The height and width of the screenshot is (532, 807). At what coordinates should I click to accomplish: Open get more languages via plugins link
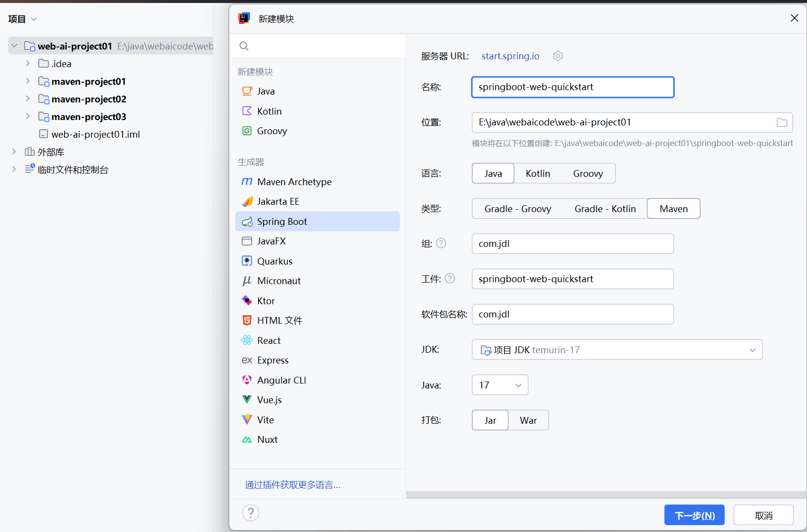tap(293, 485)
